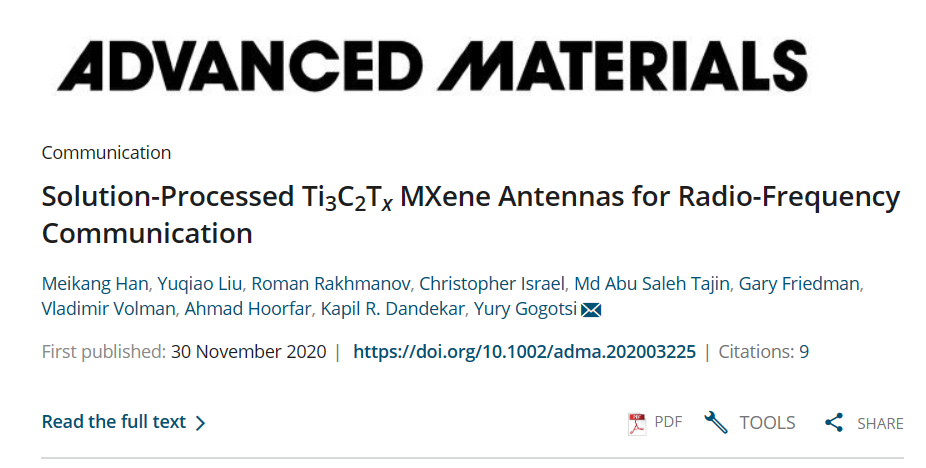This screenshot has height=468, width=926.
Task: Open author Md Abu Saleh Tajin
Action: 652,284
